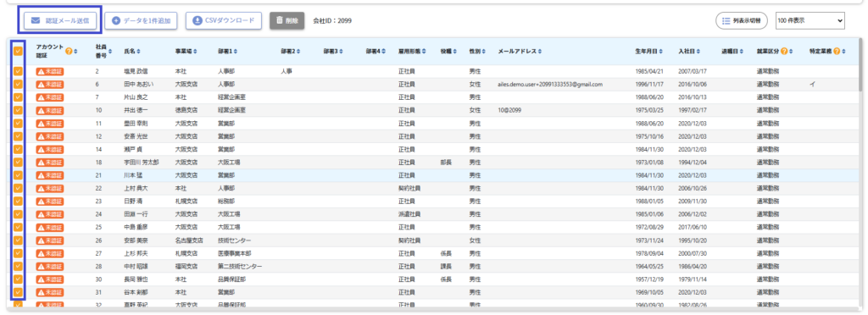
Task: Click the 課長 position cell
Action: 446,267
